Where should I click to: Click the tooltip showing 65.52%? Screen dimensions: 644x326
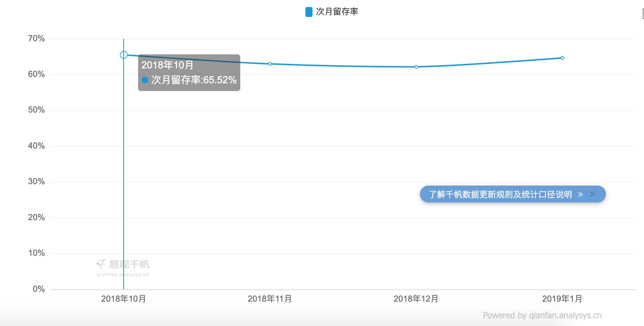pyautogui.click(x=189, y=72)
